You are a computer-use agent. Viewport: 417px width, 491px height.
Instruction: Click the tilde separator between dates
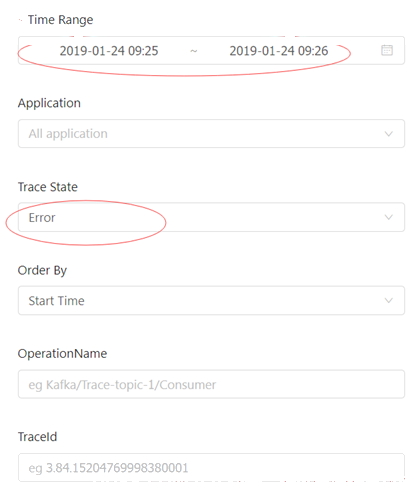194,51
